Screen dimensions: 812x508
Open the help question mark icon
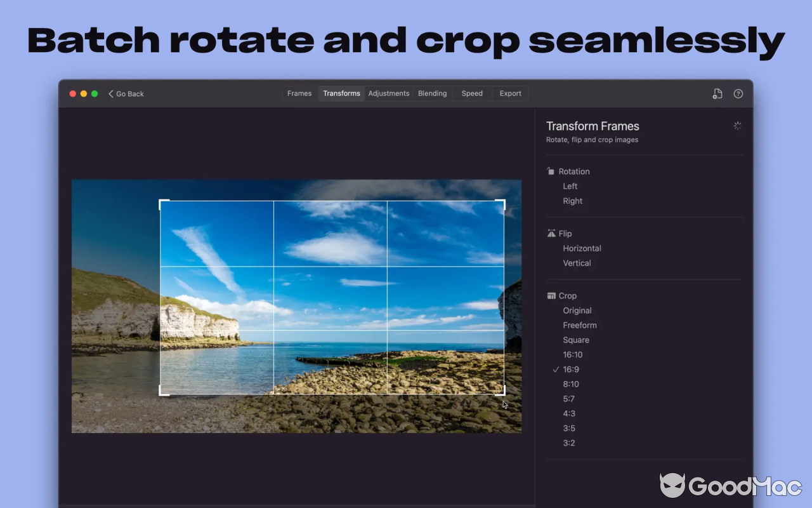point(738,94)
